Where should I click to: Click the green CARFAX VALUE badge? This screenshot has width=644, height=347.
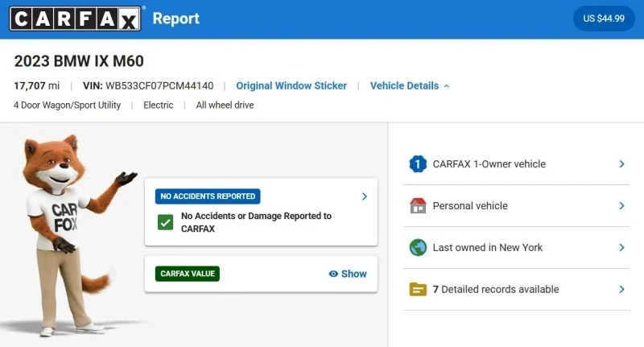[188, 274]
